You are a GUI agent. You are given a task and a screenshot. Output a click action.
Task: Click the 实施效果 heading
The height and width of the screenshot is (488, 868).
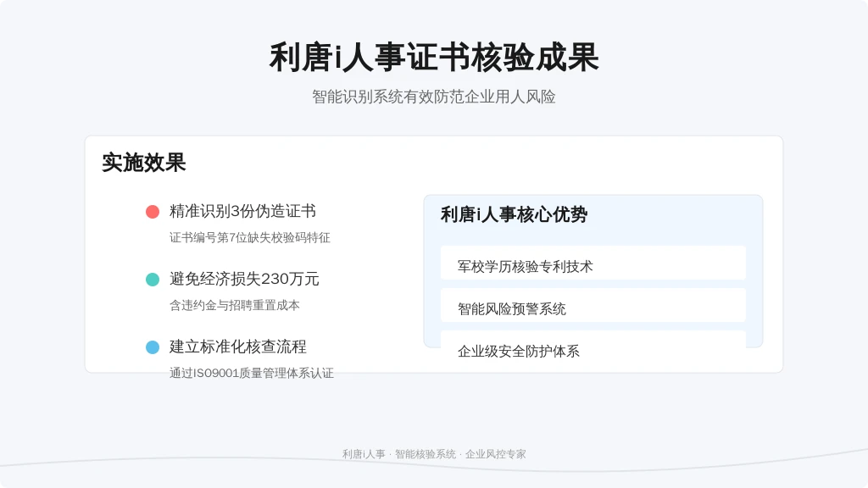(x=144, y=163)
